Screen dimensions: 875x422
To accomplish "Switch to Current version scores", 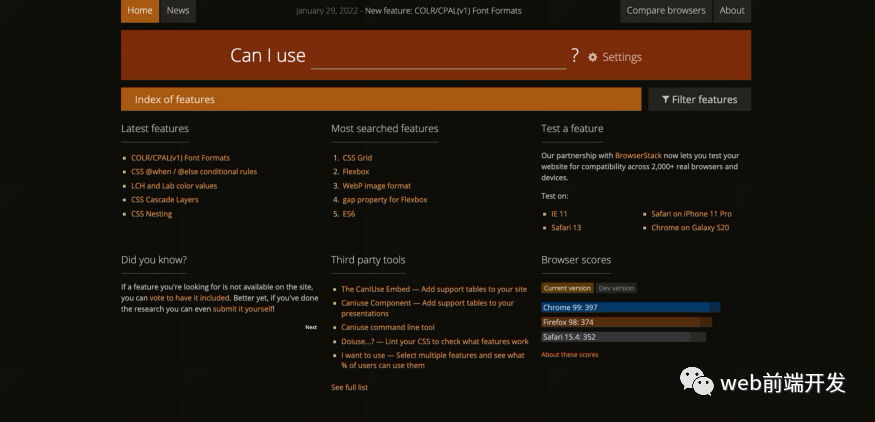I will [x=567, y=288].
